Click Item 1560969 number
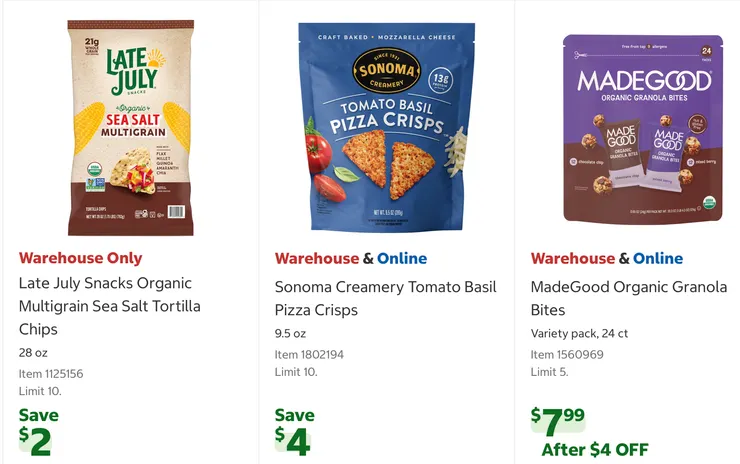Image resolution: width=740 pixels, height=464 pixels. coord(565,355)
